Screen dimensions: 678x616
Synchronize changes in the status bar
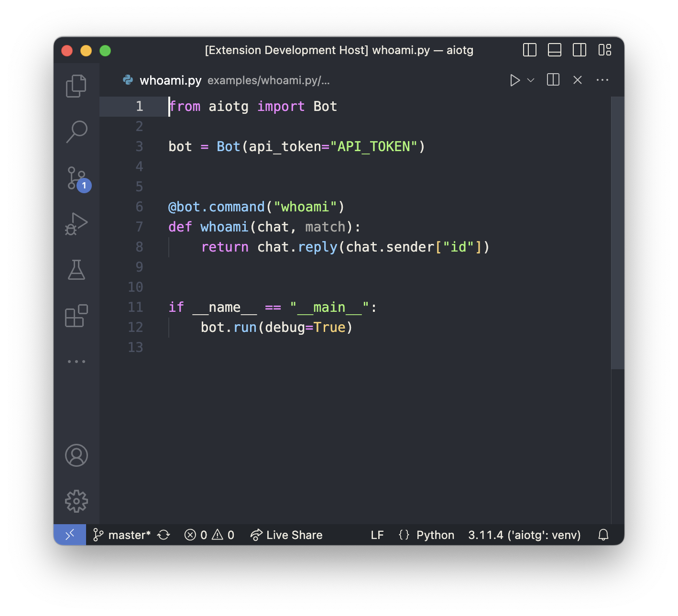(x=164, y=535)
